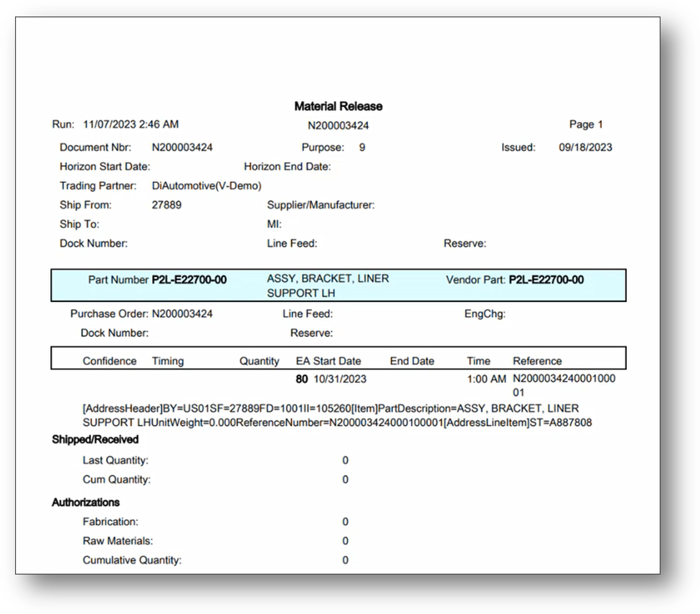Select Part Number value P2L-E22700-00
The width and height of the screenshot is (700, 614).
click(x=189, y=280)
